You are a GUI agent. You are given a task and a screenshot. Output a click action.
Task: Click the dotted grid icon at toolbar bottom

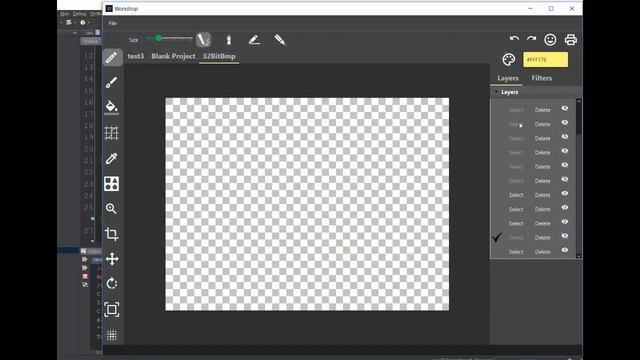point(112,335)
